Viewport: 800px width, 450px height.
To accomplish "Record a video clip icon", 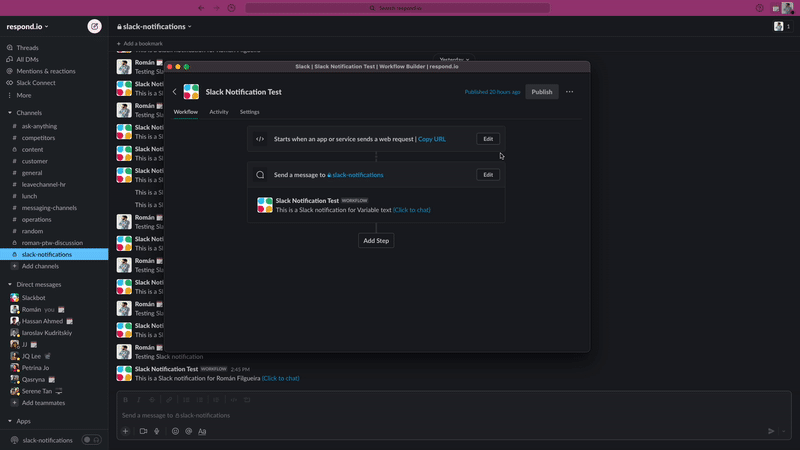I will point(143,431).
